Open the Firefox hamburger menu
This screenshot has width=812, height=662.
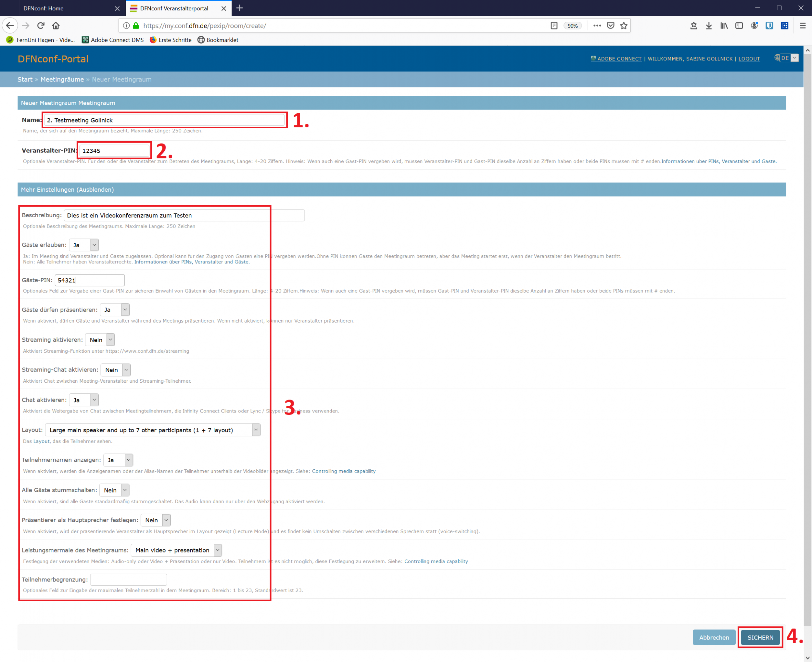(803, 26)
